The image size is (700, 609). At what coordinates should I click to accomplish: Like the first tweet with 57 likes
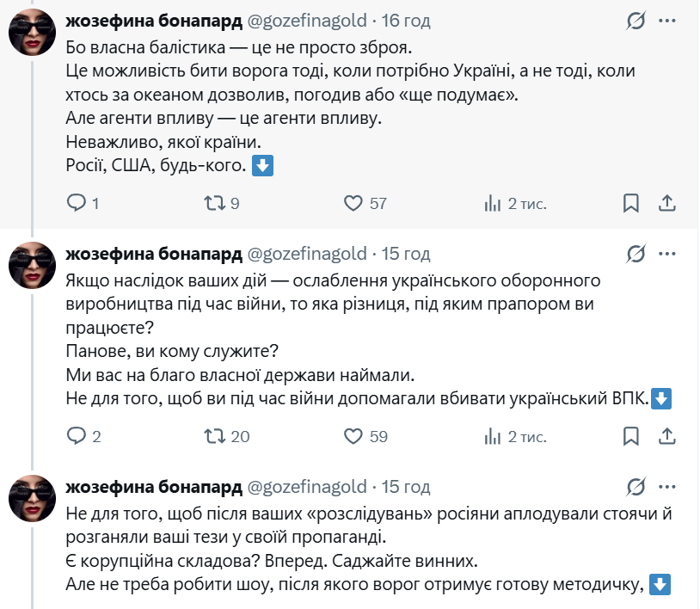tap(353, 203)
